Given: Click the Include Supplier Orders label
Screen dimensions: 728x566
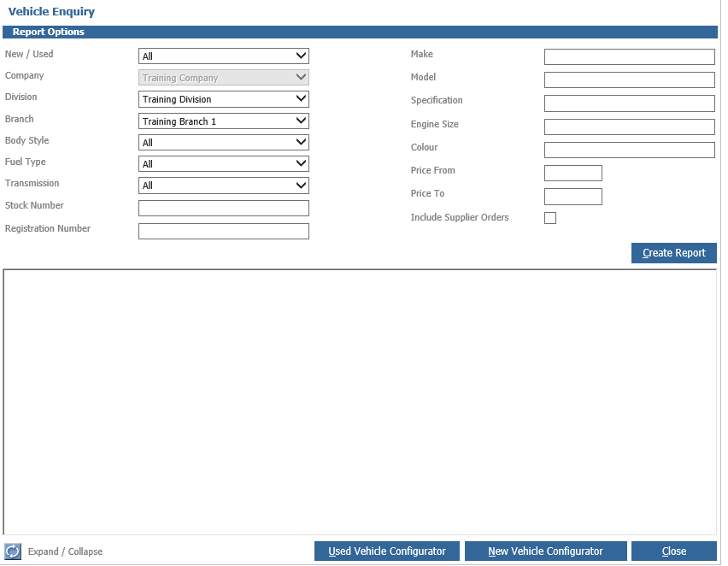Looking at the screenshot, I should pos(460,217).
